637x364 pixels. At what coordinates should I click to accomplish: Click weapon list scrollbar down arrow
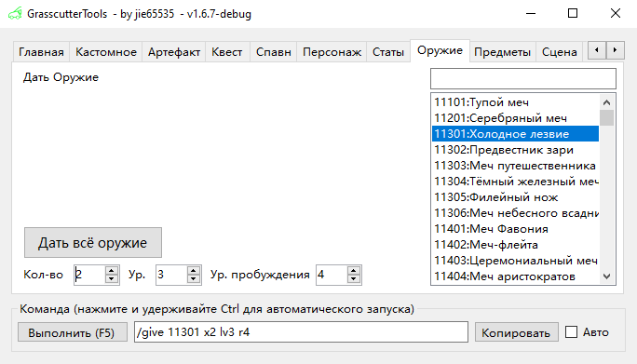click(x=607, y=276)
